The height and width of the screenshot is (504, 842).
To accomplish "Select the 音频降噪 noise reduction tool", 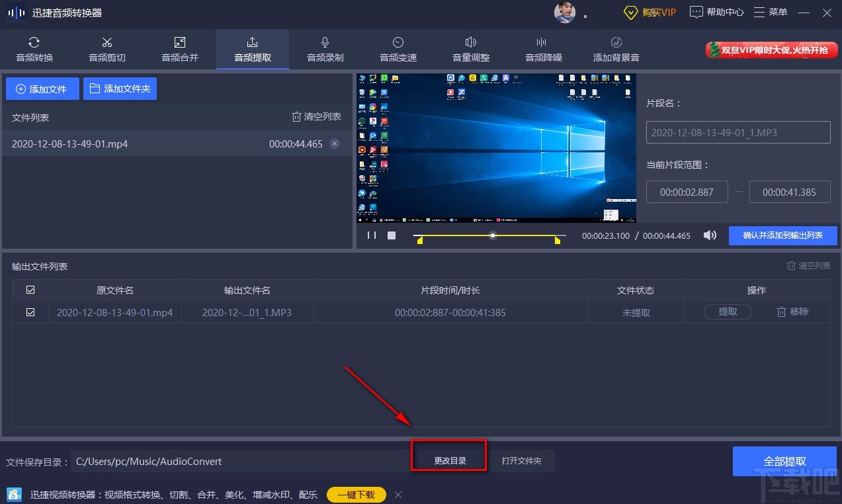I will [543, 49].
